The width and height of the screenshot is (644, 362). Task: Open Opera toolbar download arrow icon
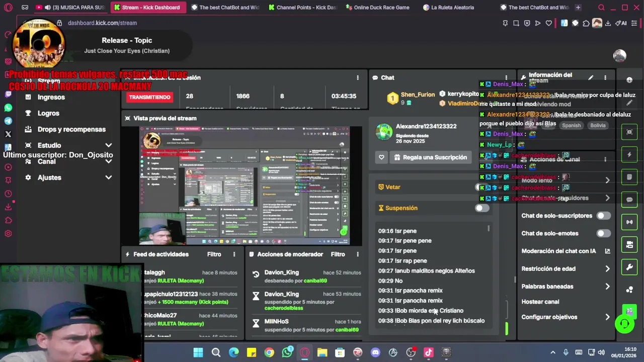pos(608,23)
